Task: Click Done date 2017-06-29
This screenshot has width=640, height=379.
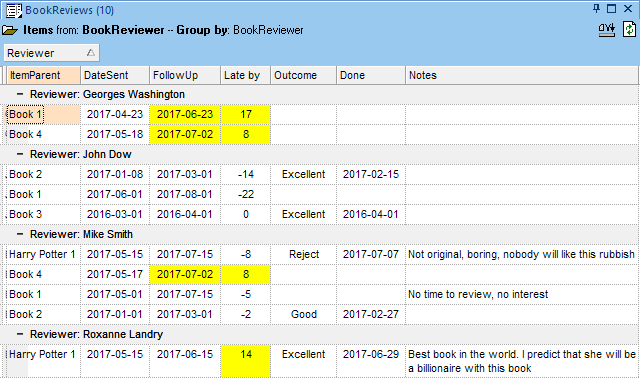Action: (371, 361)
